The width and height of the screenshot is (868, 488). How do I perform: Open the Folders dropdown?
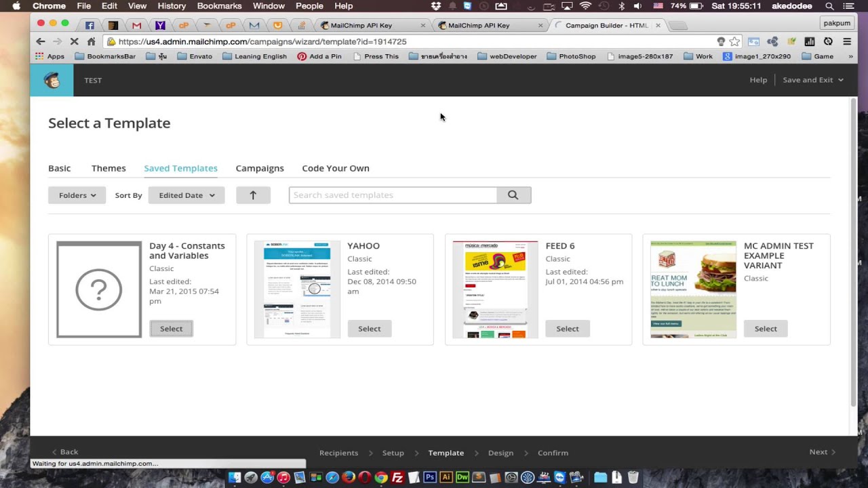(x=77, y=195)
